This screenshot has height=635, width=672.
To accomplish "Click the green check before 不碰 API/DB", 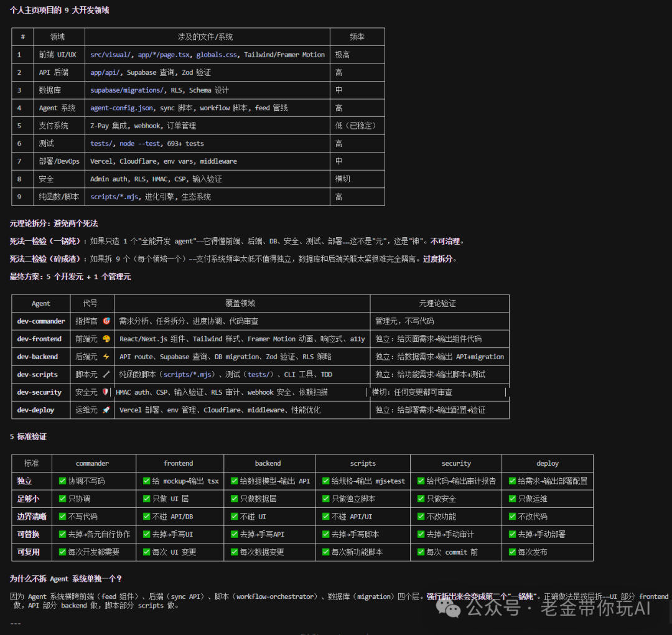I will 147,516.
